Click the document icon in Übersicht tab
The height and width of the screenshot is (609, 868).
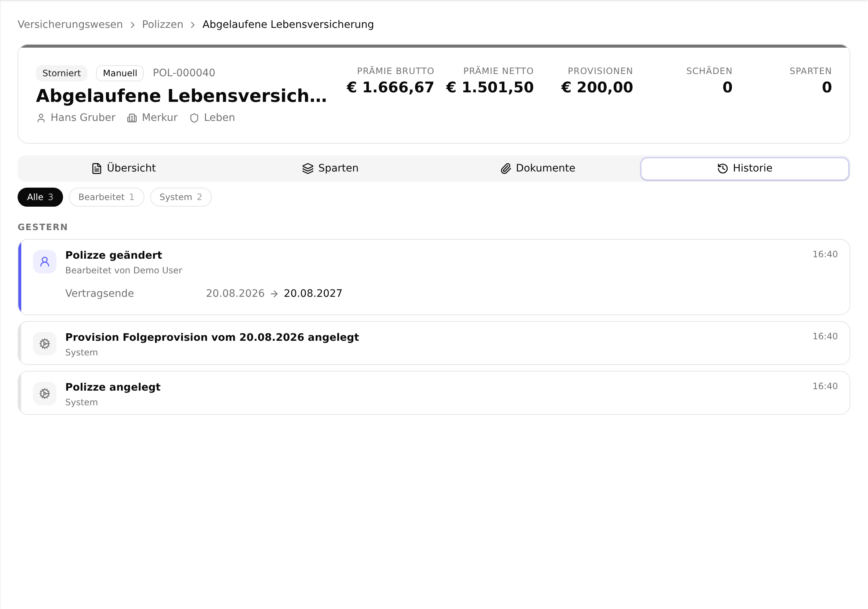[97, 169]
